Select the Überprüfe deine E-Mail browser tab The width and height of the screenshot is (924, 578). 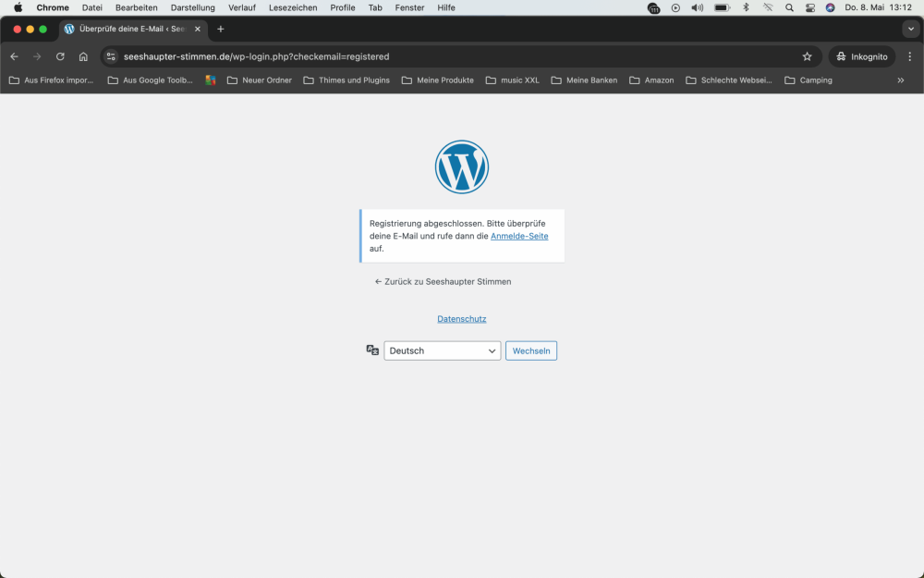(133, 29)
